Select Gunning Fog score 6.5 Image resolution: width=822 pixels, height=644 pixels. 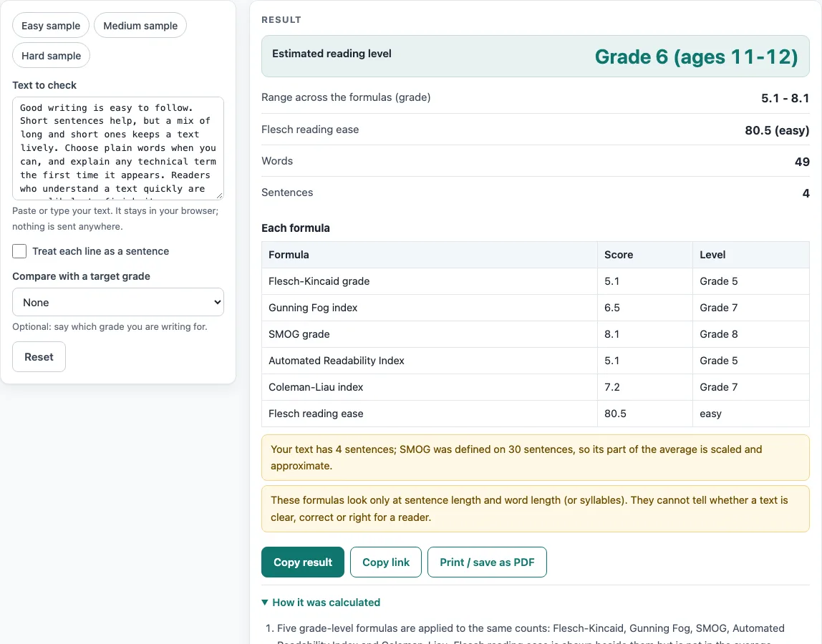click(x=611, y=308)
